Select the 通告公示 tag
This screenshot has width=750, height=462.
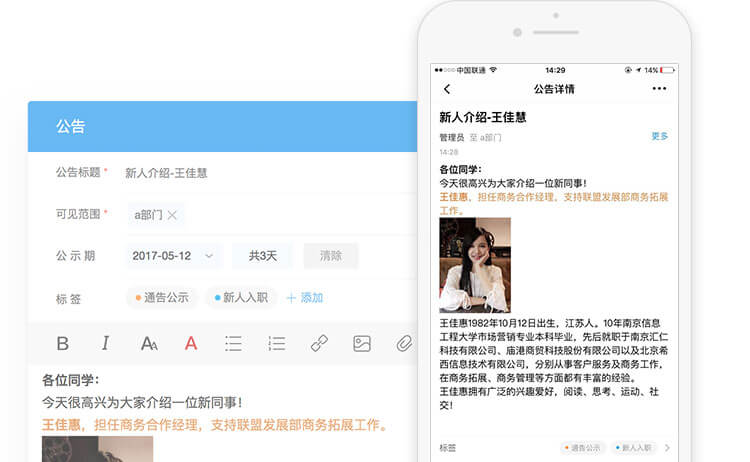pyautogui.click(x=161, y=298)
